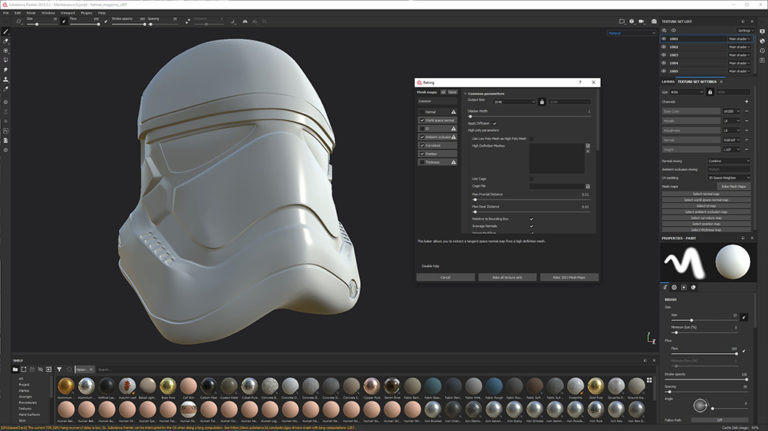Remove the Base Color channel minus icon

click(x=747, y=111)
